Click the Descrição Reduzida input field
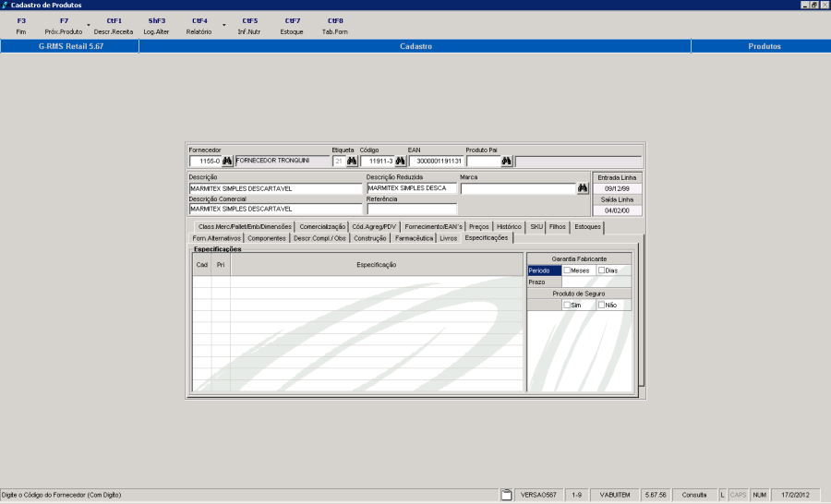Screen dimensions: 831x504 pyautogui.click(x=412, y=188)
